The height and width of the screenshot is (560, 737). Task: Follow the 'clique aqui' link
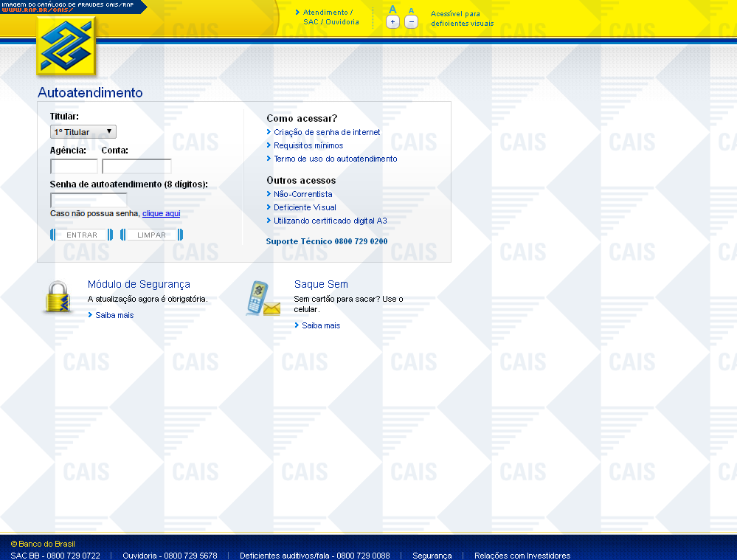pyautogui.click(x=161, y=213)
